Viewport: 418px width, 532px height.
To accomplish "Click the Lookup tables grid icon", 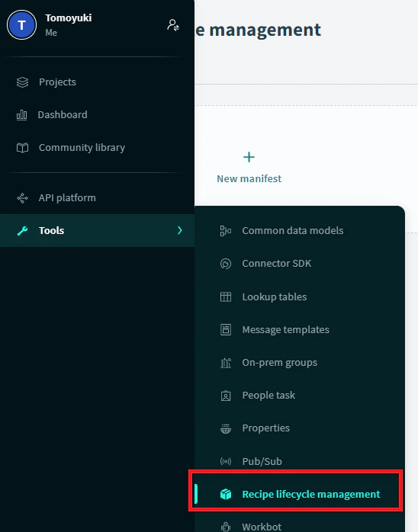I will 226,297.
